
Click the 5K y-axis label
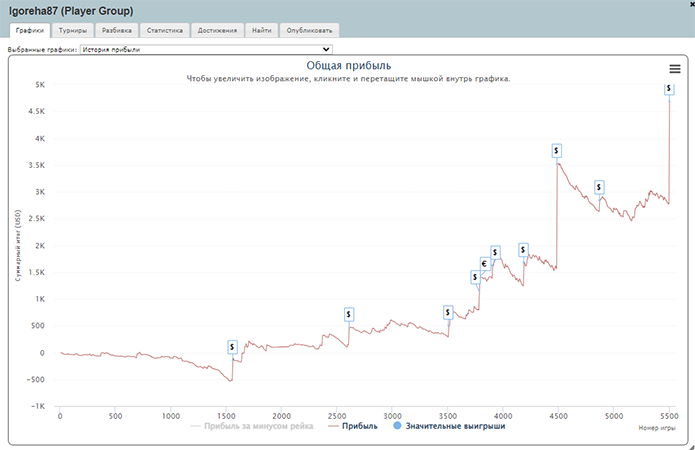(x=40, y=85)
